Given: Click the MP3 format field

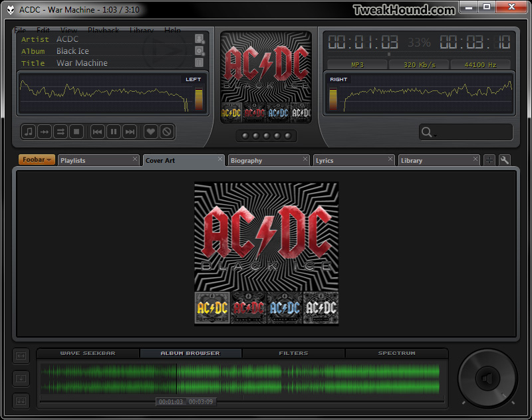Looking at the screenshot, I should 357,64.
